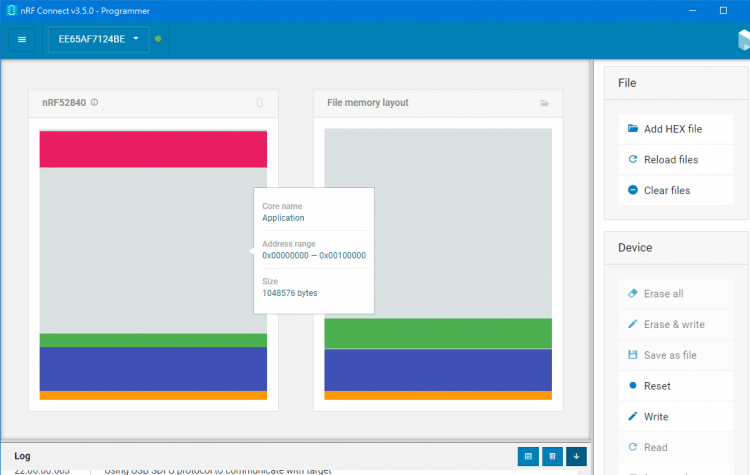Click the clear log trash icon
The height and width of the screenshot is (475, 750).
pos(552,456)
